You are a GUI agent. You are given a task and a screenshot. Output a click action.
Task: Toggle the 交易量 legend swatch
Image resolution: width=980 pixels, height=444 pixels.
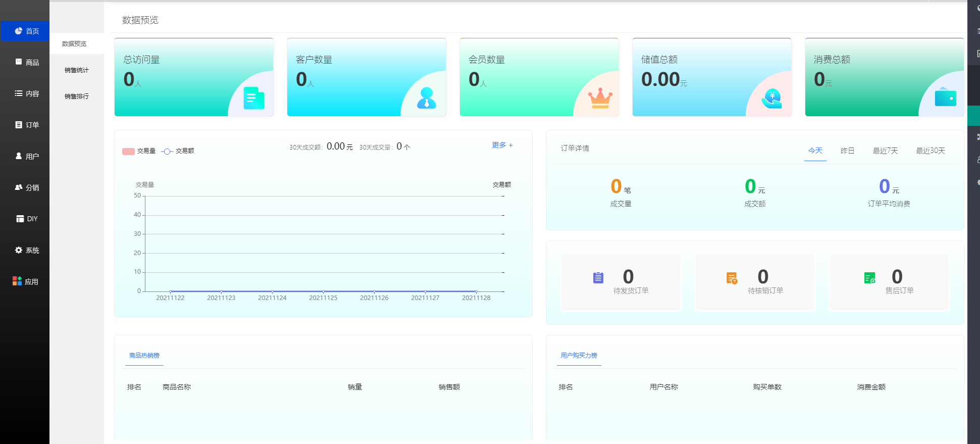pos(128,151)
